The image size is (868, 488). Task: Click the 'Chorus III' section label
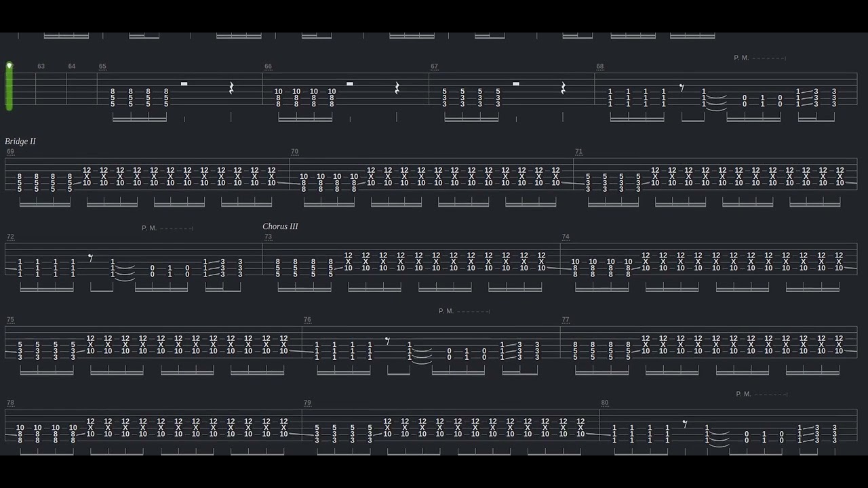280,226
